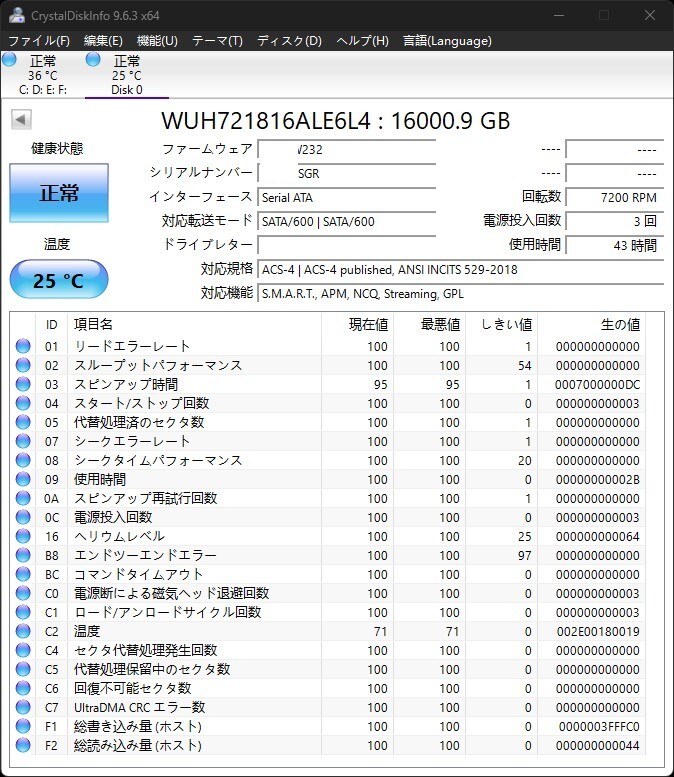Click the previous disk arrow button
Viewport: 674px width, 777px height.
21,119
